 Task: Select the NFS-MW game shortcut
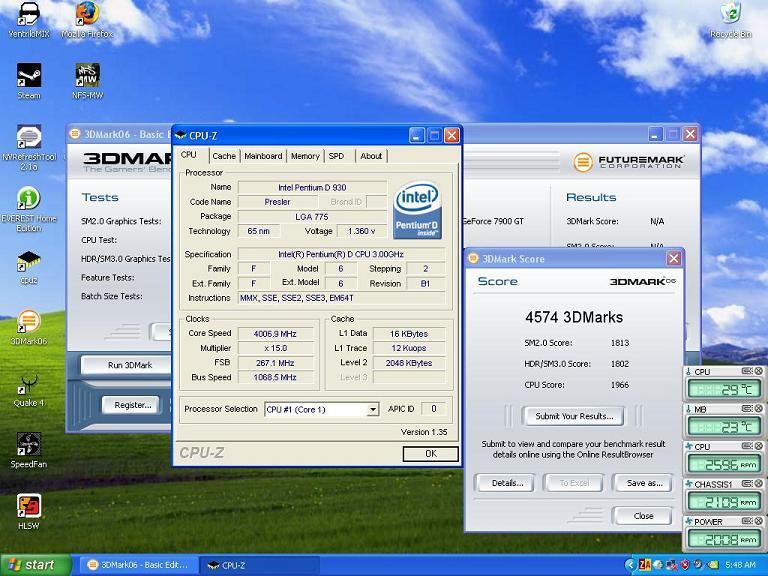click(x=88, y=81)
